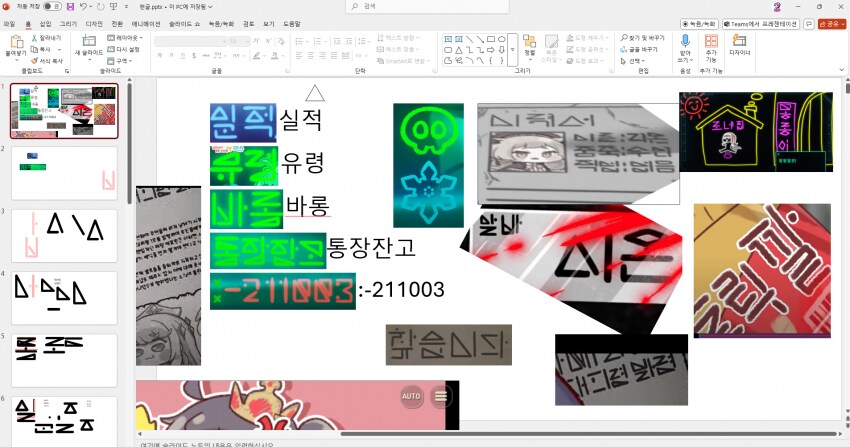This screenshot has width=850, height=447.
Task: Click 다시 설정 (Reset)
Action: [123, 49]
